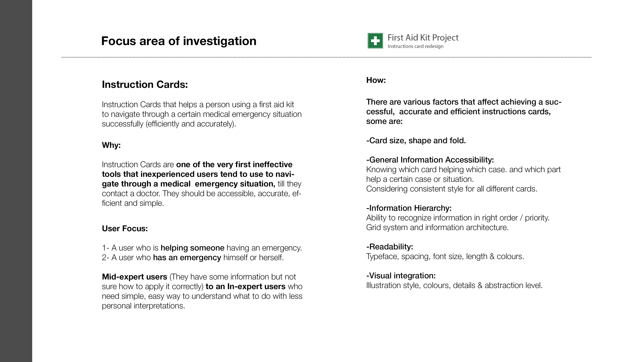Click the 'First Aid Kit Project' heading

[423, 38]
